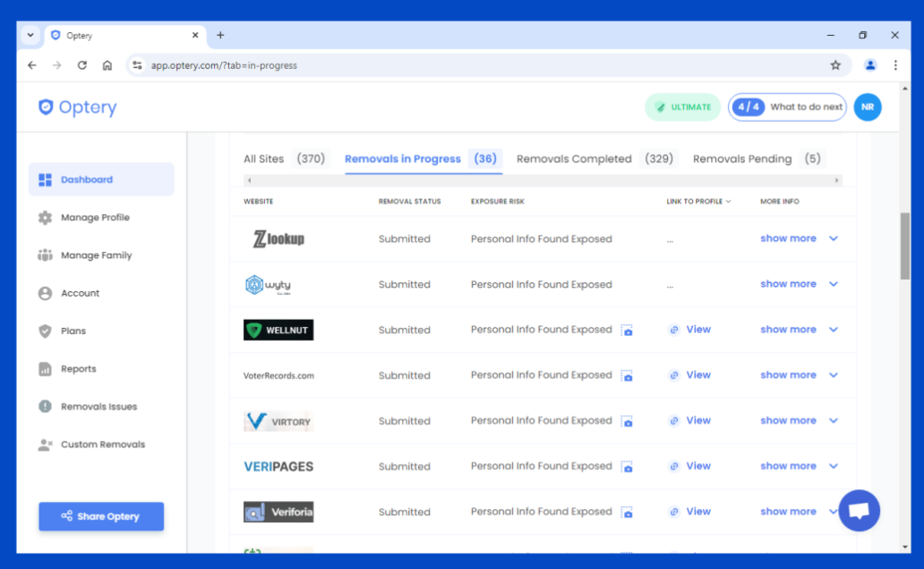Expand the Virtory row chevron
The width and height of the screenshot is (924, 569).
click(834, 421)
